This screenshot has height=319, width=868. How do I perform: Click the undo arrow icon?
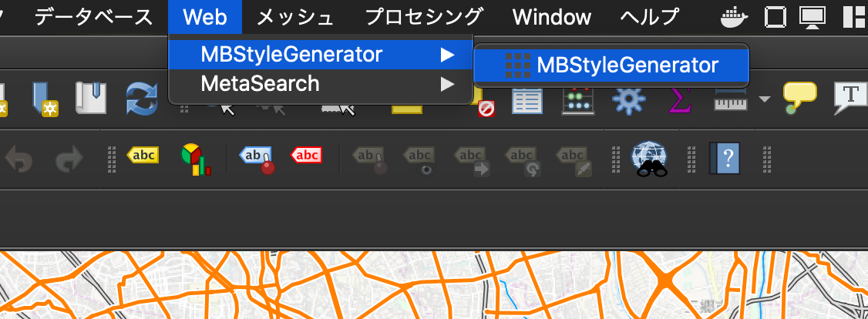[x=19, y=159]
